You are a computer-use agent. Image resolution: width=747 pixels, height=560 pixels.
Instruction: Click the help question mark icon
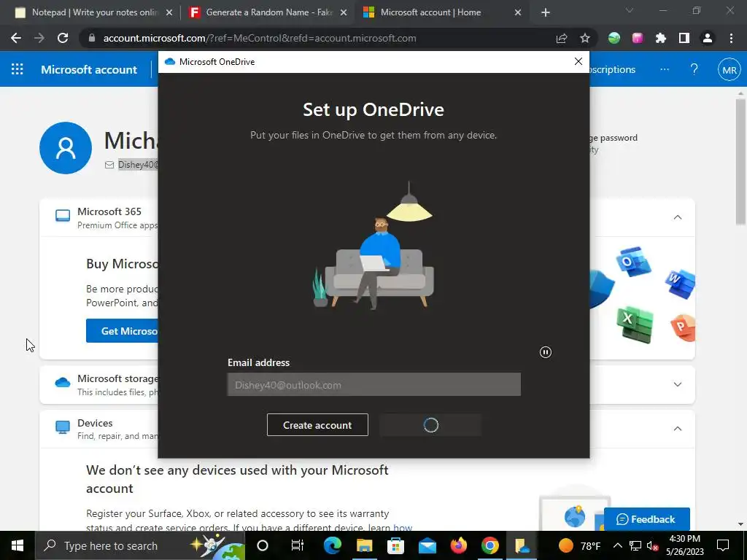(694, 69)
